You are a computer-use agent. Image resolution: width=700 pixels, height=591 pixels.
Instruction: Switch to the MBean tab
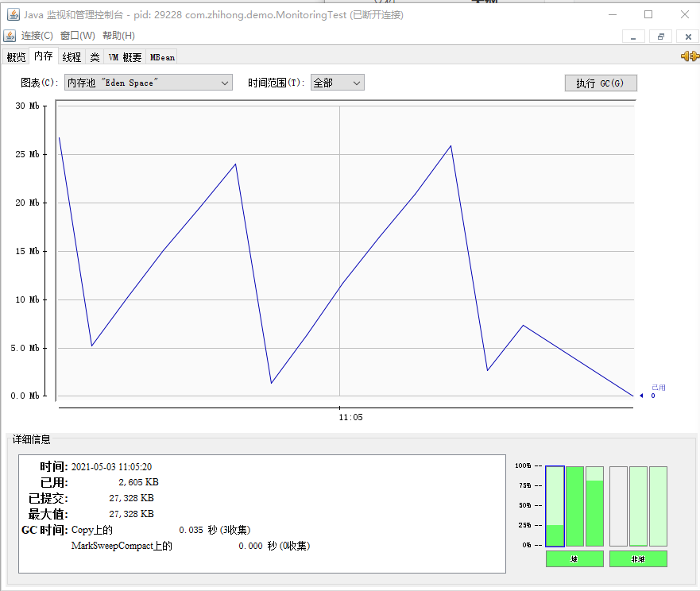pyautogui.click(x=162, y=57)
